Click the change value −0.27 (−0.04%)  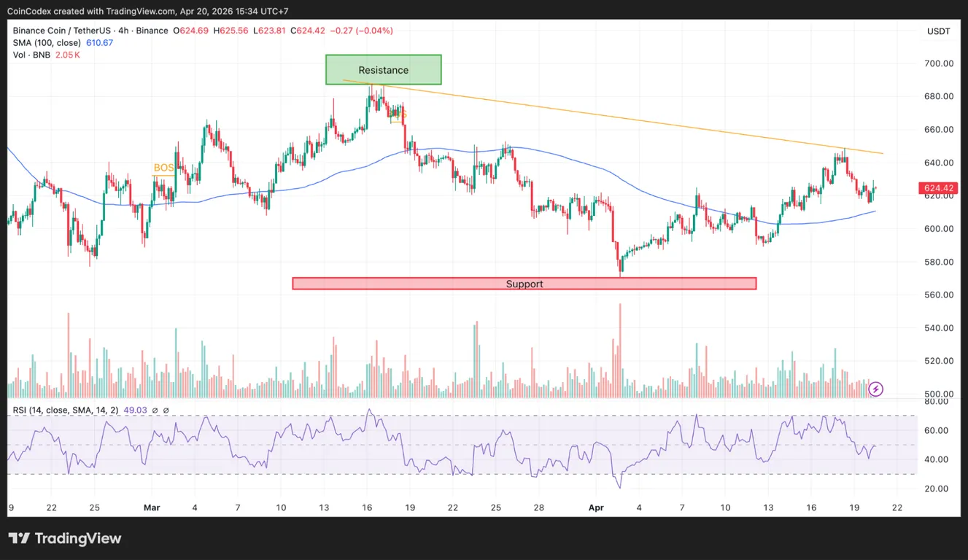tap(362, 31)
